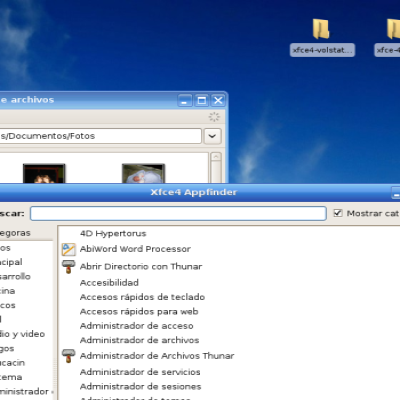Click the Xfce4 Appfinder title bar
The height and width of the screenshot is (400, 400).
click(x=194, y=192)
